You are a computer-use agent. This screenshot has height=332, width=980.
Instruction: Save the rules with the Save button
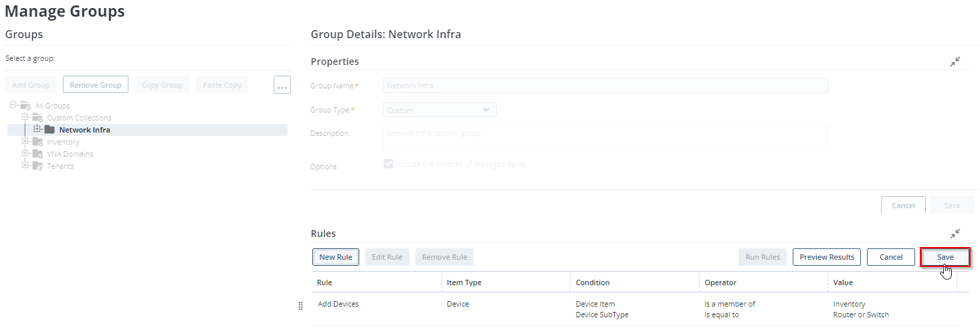tap(945, 257)
